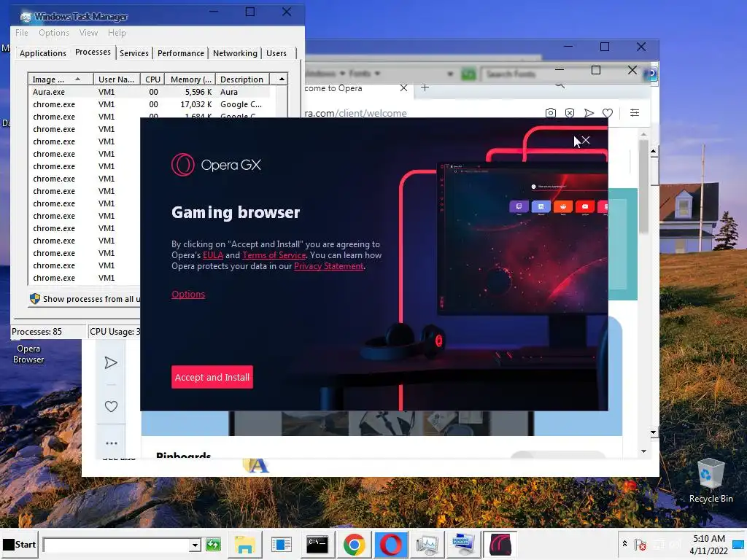This screenshot has height=560, width=747.
Task: Click the Task Manager taskbar icon
Action: [x=427, y=545]
